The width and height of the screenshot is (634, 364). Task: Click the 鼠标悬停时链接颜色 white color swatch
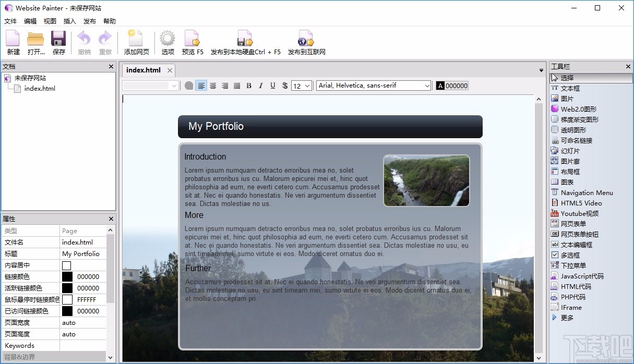(x=66, y=299)
